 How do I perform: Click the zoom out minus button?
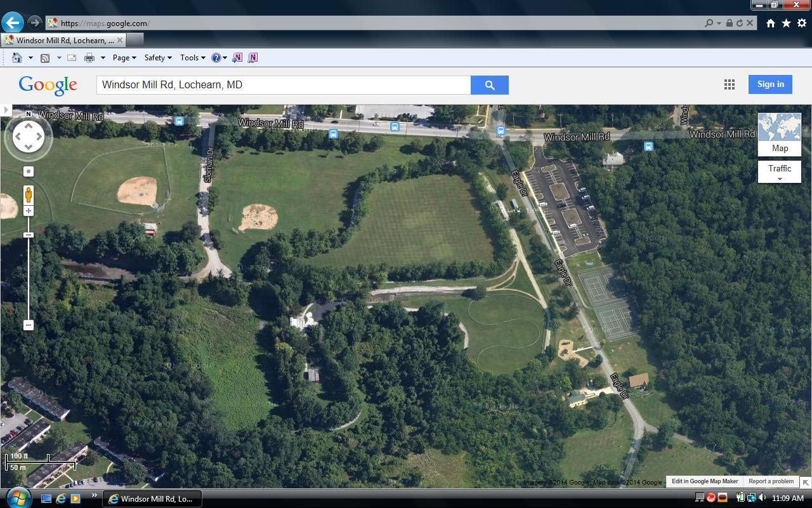29,325
